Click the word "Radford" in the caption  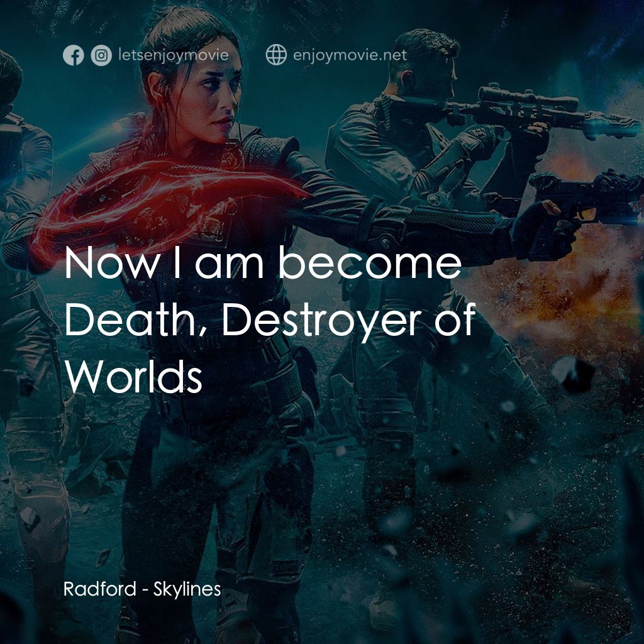tap(99, 589)
